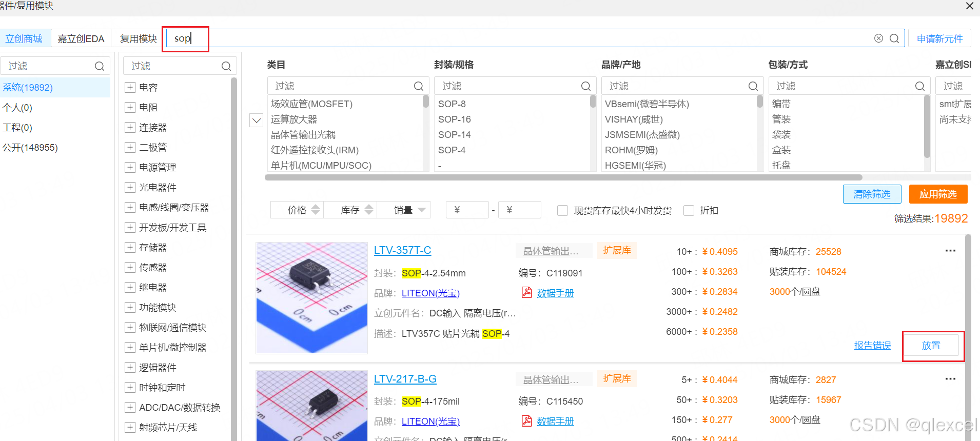Expand the 存储器 category

coord(130,247)
